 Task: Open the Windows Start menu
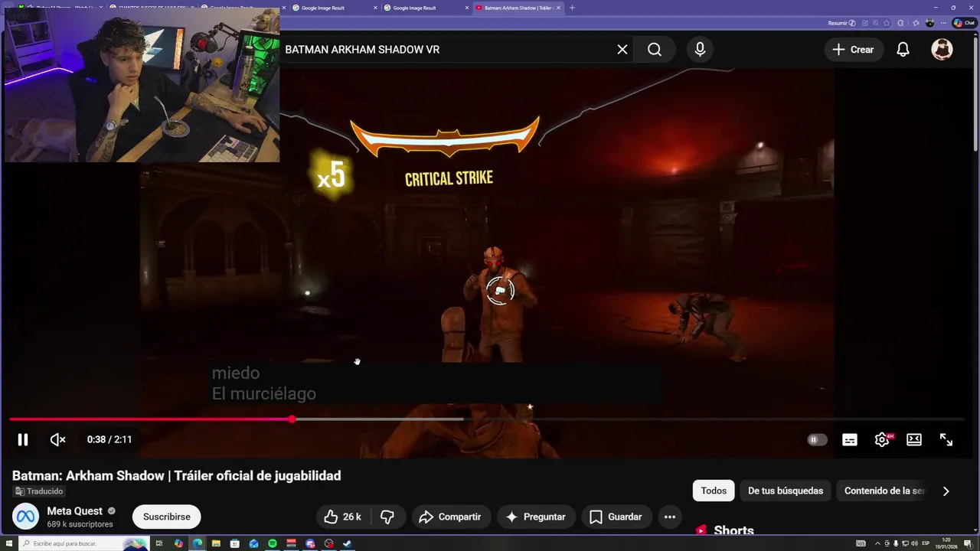(x=9, y=543)
